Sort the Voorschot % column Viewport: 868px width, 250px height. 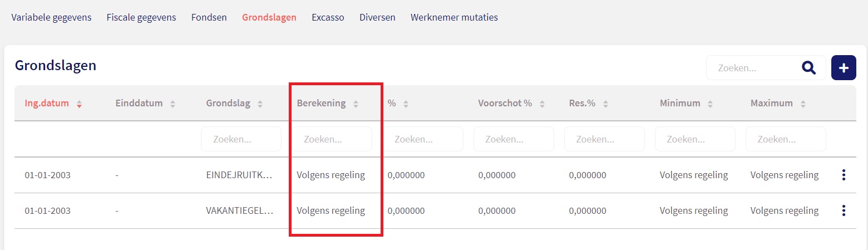coord(542,104)
